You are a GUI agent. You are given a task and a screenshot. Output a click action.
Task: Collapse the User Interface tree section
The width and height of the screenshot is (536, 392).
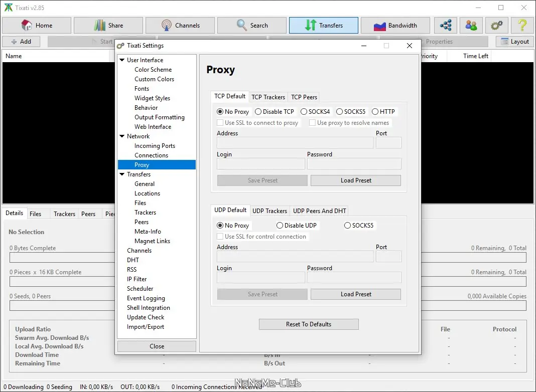[122, 60]
